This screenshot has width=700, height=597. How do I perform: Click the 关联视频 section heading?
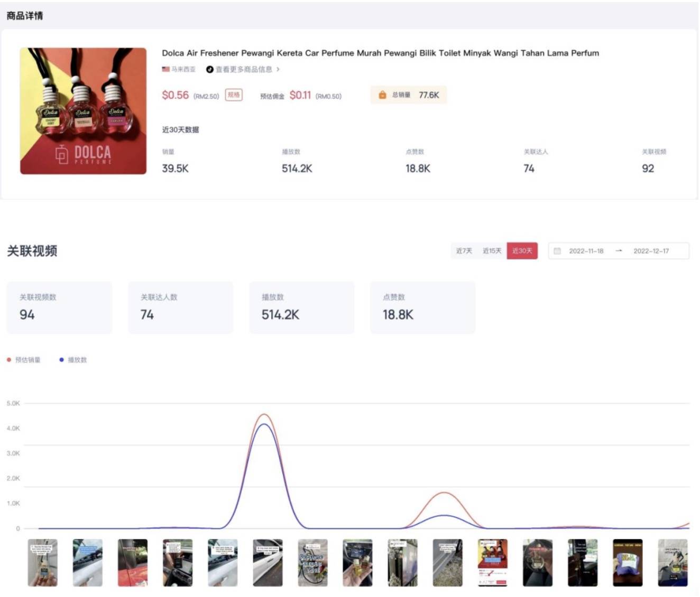pyautogui.click(x=32, y=251)
